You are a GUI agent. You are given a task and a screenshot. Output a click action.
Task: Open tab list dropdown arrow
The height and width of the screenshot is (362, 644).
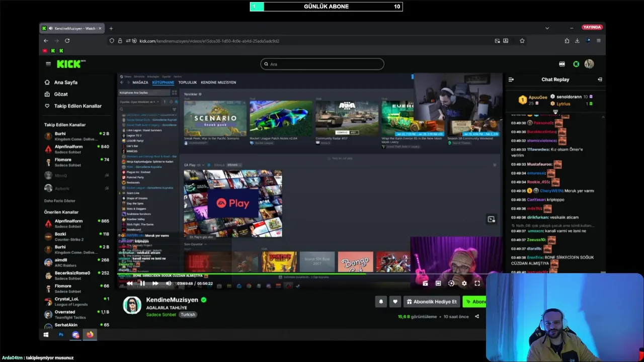coord(547,28)
